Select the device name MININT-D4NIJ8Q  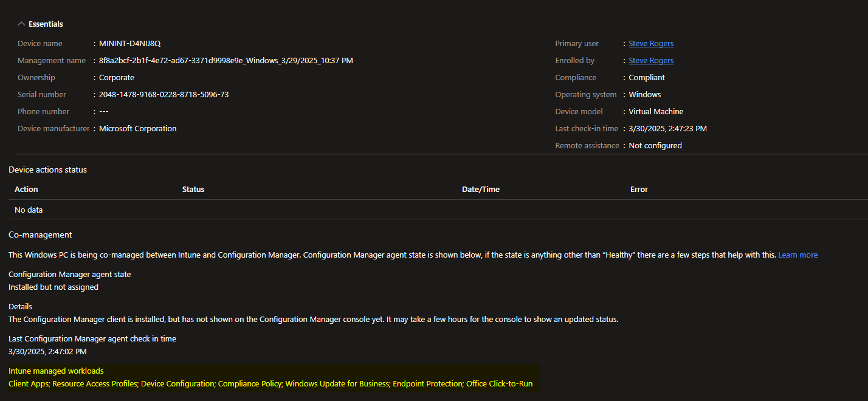(129, 44)
